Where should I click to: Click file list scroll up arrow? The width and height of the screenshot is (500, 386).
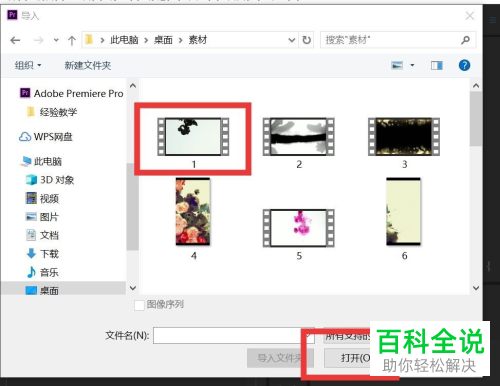[476, 86]
